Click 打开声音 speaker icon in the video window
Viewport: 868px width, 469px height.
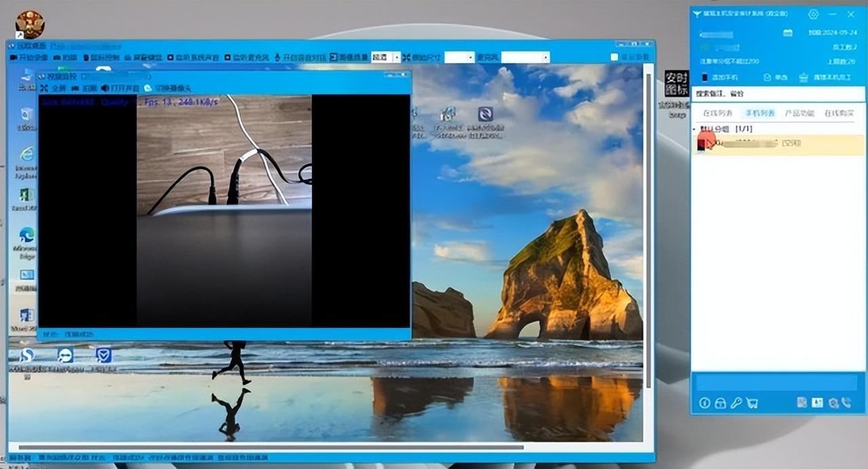[106, 88]
